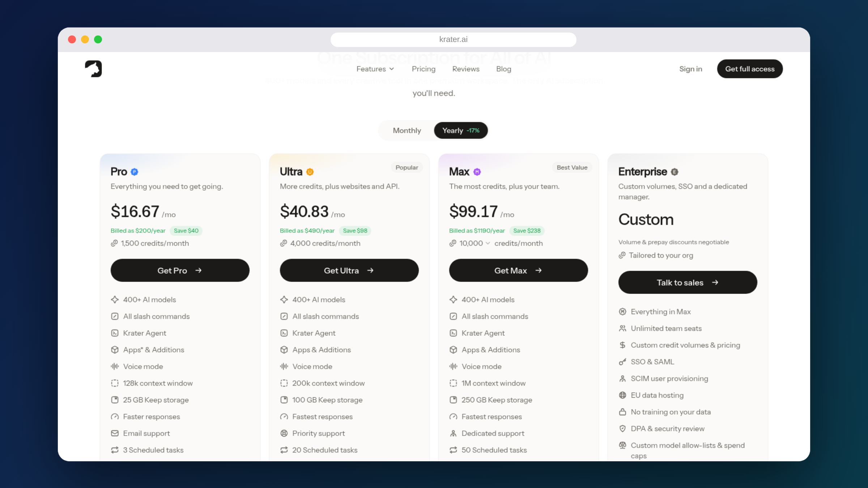Click Tailored to your org text
Viewport: 868px width, 488px height.
pyautogui.click(x=661, y=255)
